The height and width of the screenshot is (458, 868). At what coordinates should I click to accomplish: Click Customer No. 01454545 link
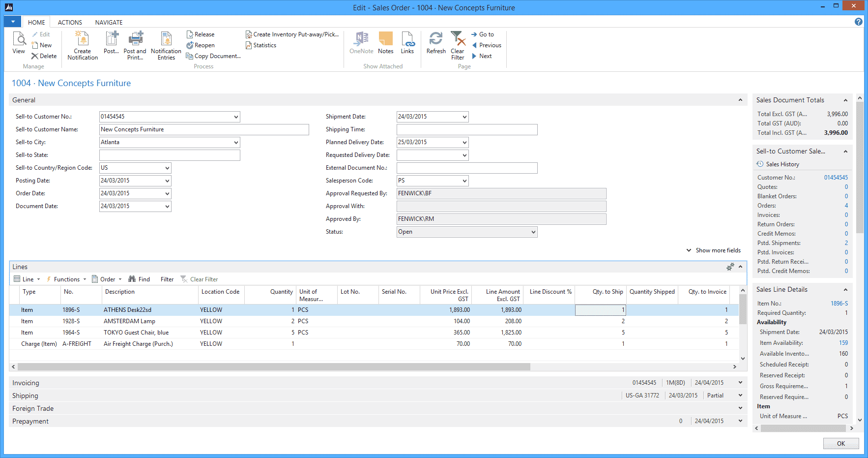(x=836, y=178)
